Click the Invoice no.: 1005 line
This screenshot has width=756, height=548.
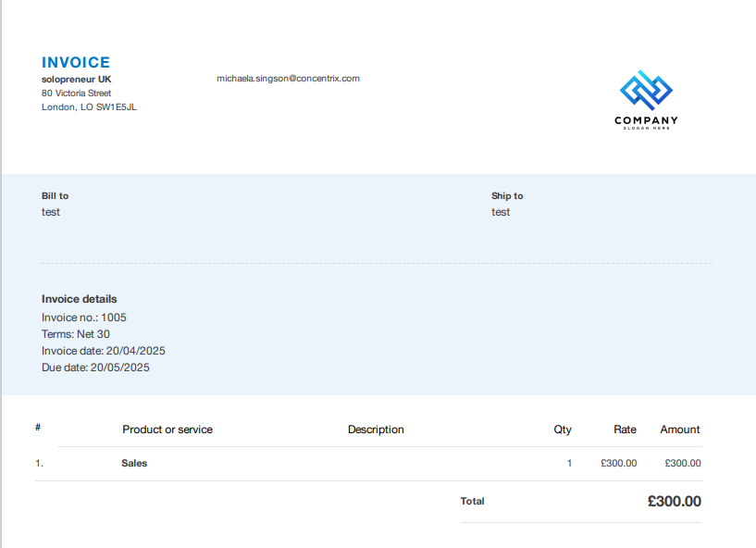[x=84, y=318]
